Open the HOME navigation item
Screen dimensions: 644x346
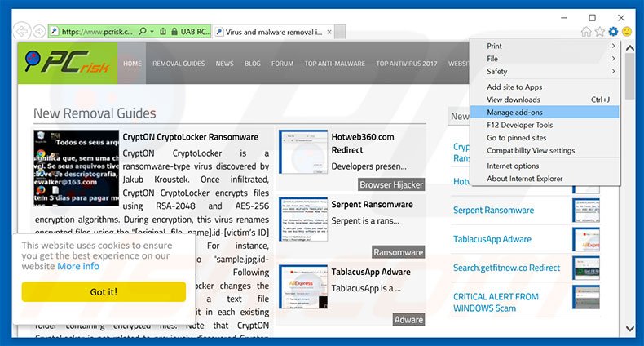point(132,64)
